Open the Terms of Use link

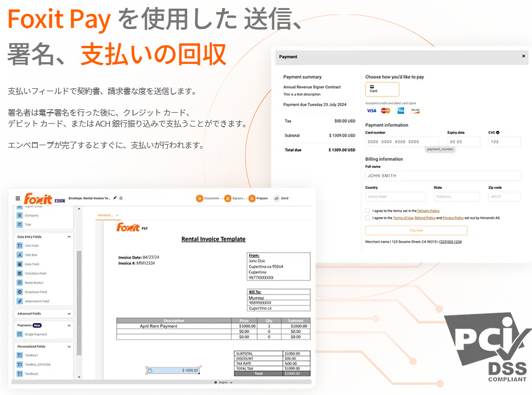pos(403,218)
